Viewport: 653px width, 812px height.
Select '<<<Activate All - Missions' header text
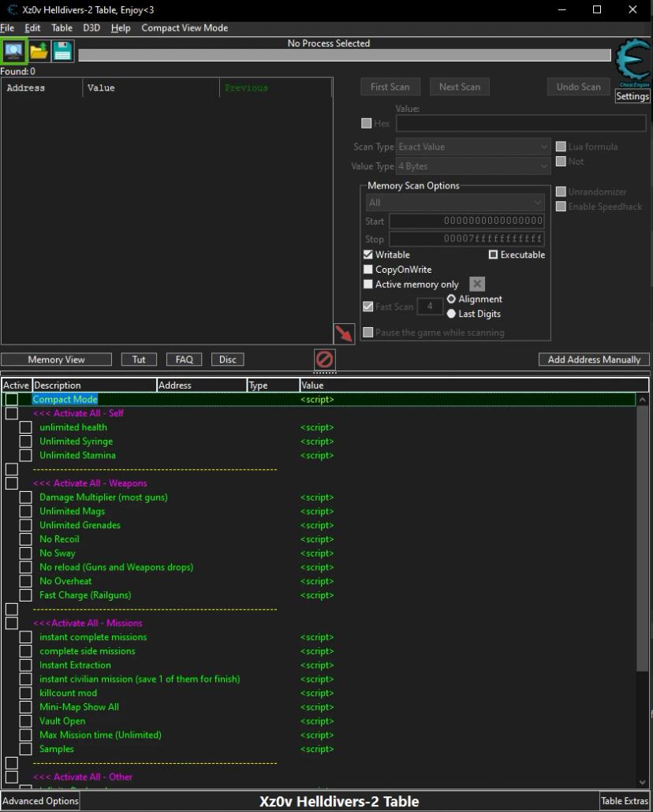click(x=88, y=623)
